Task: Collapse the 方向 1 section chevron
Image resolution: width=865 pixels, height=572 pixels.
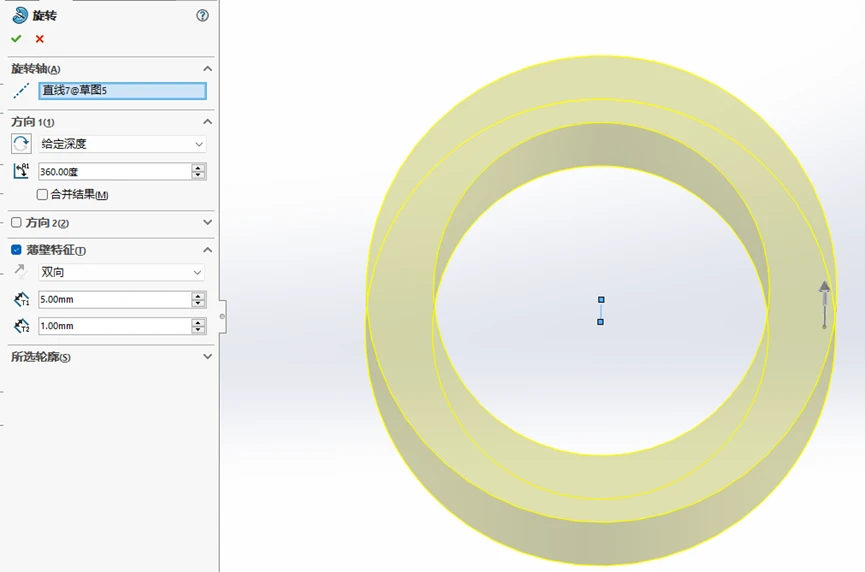Action: [x=207, y=121]
